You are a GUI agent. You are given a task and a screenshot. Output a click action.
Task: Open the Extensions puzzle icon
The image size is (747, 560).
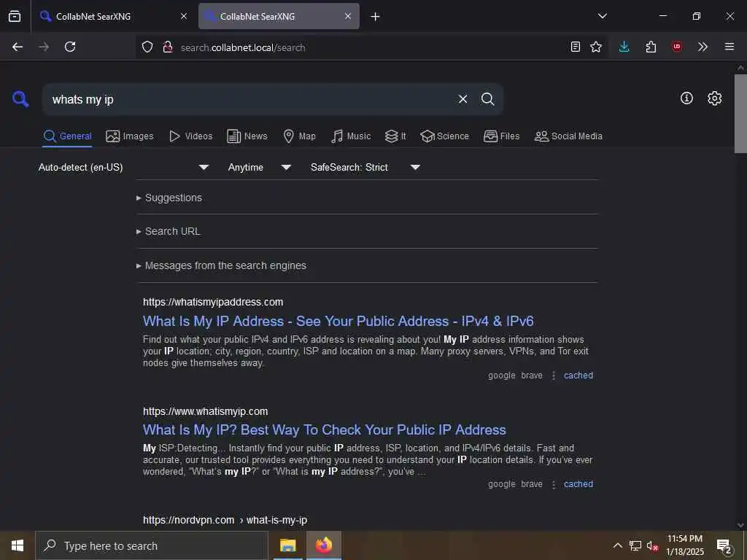(651, 47)
